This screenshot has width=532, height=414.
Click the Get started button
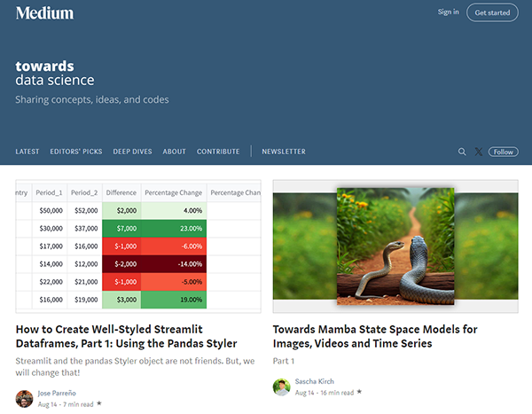pos(492,12)
